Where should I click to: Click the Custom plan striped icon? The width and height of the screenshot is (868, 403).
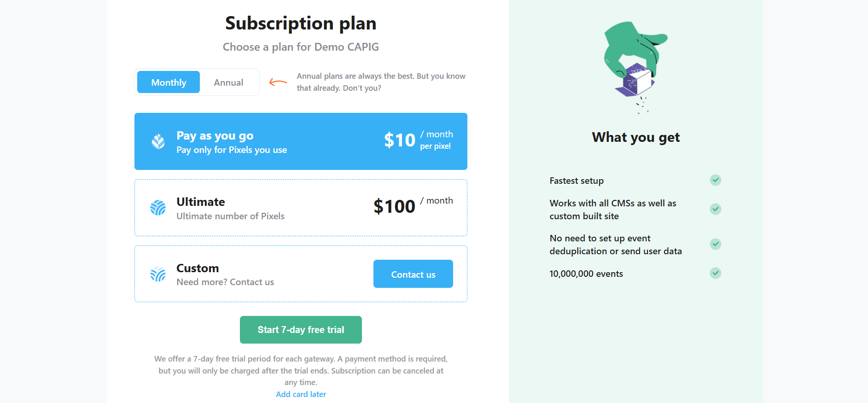[x=158, y=274]
